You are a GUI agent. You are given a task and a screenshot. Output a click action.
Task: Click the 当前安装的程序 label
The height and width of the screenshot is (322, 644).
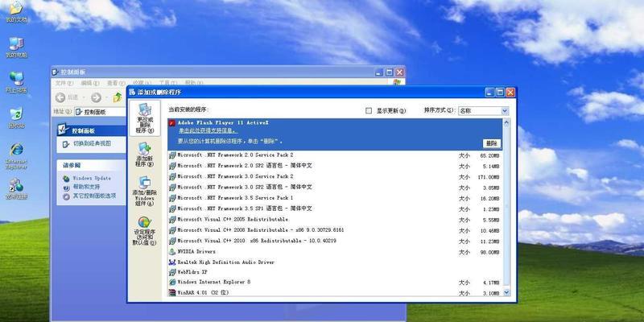(x=189, y=110)
